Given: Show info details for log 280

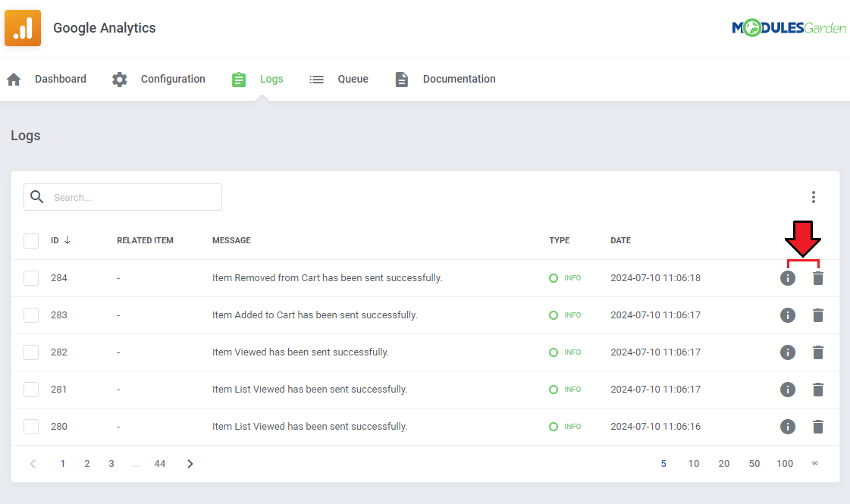Looking at the screenshot, I should 788,427.
